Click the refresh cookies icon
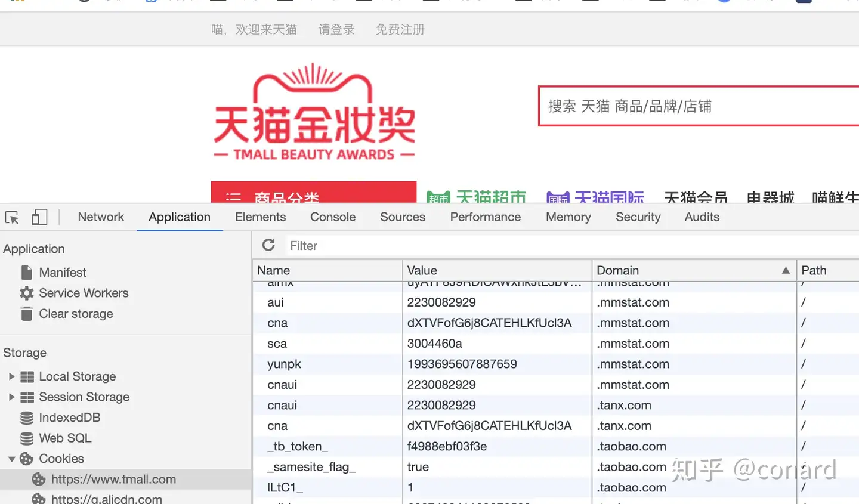Image resolution: width=859 pixels, height=504 pixels. pos(269,245)
